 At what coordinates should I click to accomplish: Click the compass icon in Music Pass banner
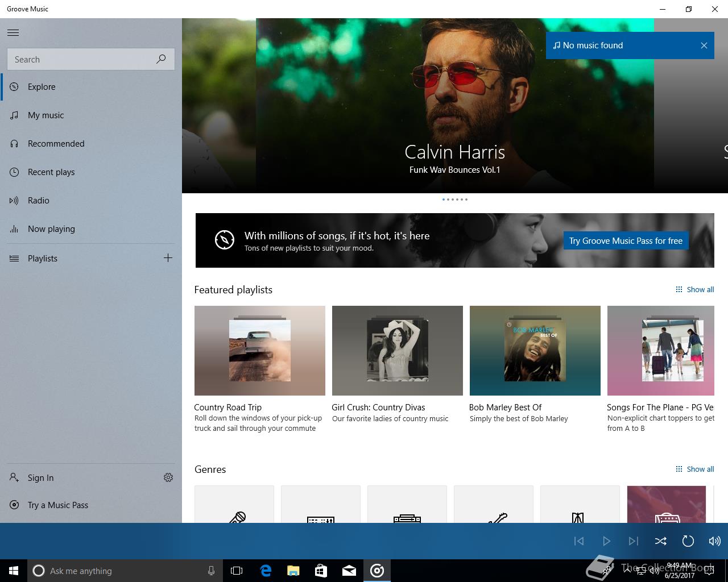[x=225, y=240]
